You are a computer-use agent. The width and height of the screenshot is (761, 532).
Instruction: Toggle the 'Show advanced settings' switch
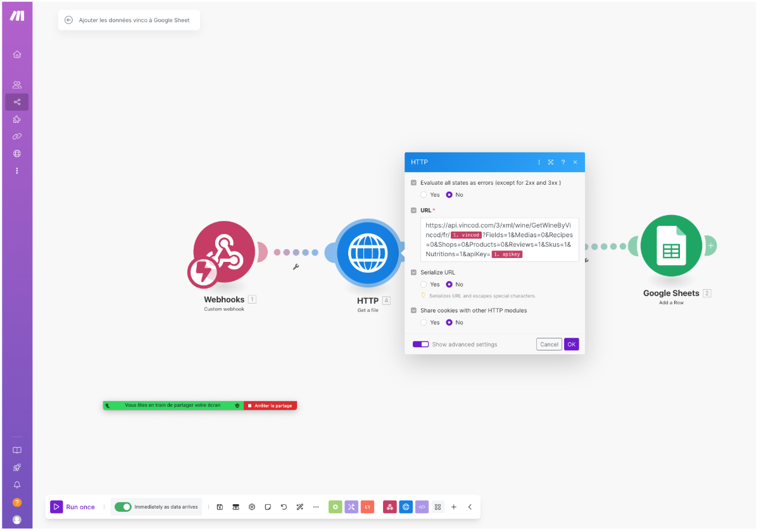[420, 345]
